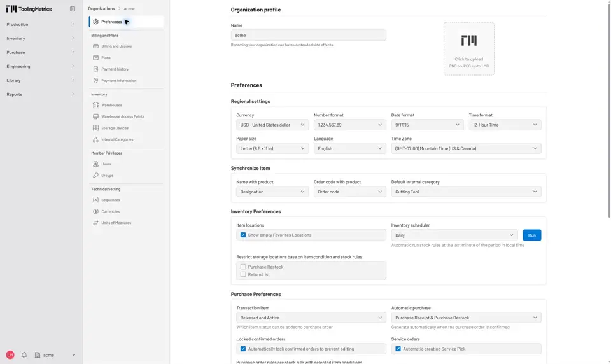Screen dimensions: 611x364
Task: Click the Payment information pin icon
Action: [96, 80]
